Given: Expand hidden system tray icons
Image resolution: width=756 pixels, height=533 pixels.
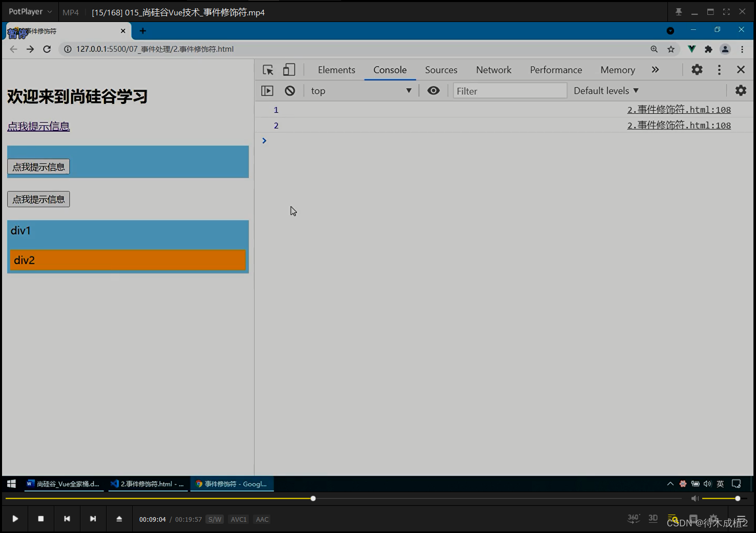Looking at the screenshot, I should click(670, 484).
